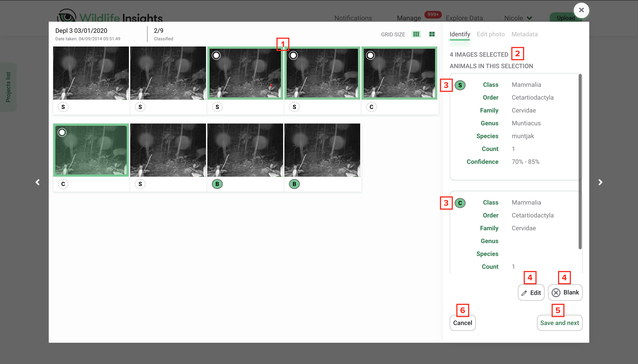Click the 'muntjak' species value
Image resolution: width=638 pixels, height=364 pixels.
tap(523, 136)
